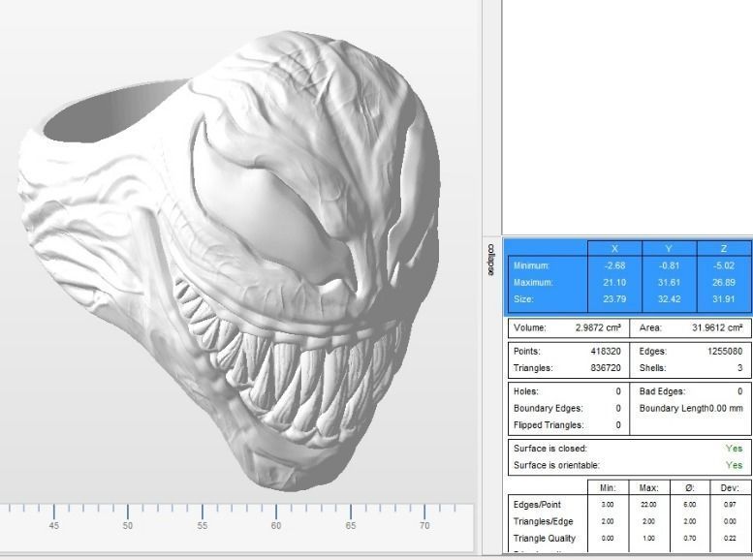
Task: Click the ruler mark at 45
Action: pos(54,525)
